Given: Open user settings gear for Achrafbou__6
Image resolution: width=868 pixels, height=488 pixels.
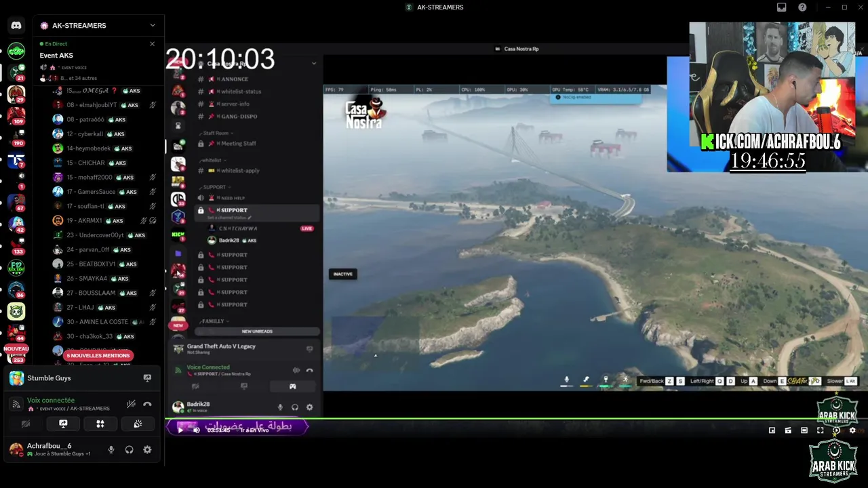Looking at the screenshot, I should point(147,449).
